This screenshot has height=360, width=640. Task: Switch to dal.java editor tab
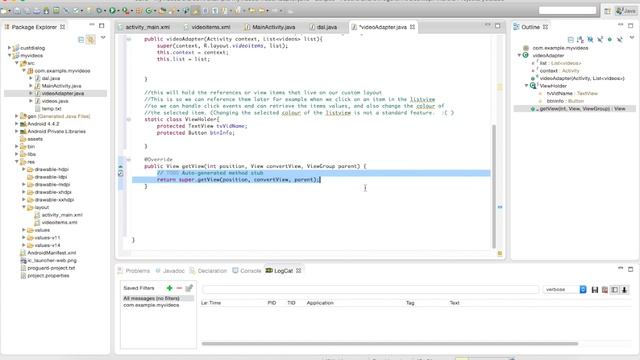(326, 27)
